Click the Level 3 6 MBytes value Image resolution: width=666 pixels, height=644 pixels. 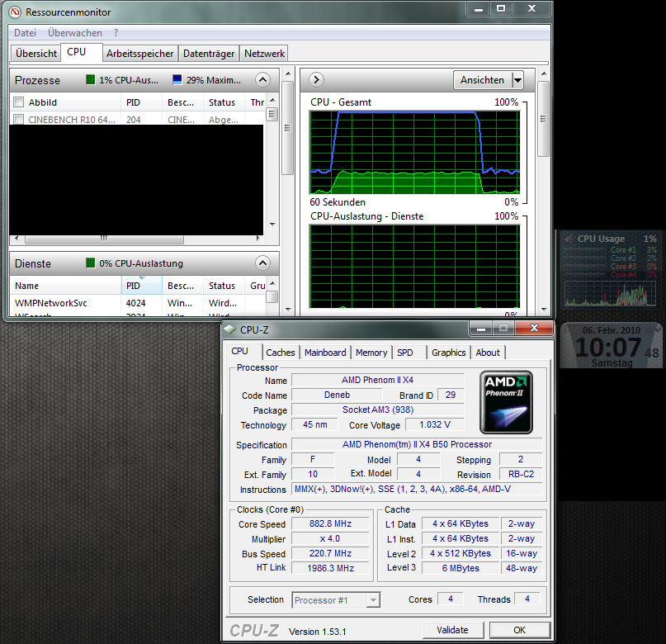pos(461,568)
